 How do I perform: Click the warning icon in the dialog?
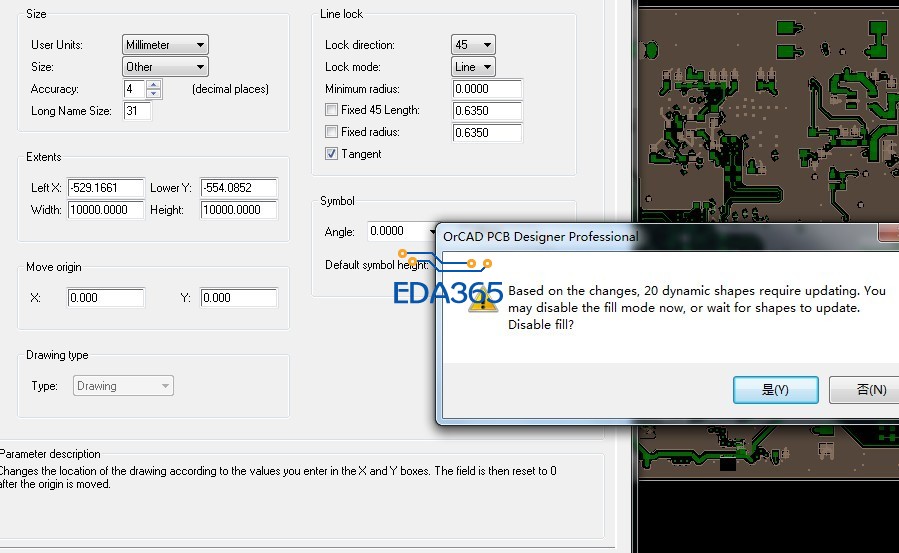click(483, 300)
